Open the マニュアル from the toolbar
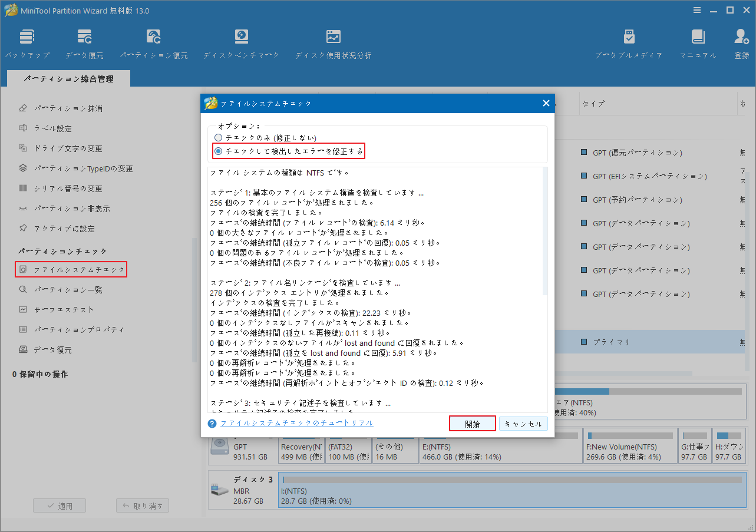The height and width of the screenshot is (532, 756). tap(698, 42)
